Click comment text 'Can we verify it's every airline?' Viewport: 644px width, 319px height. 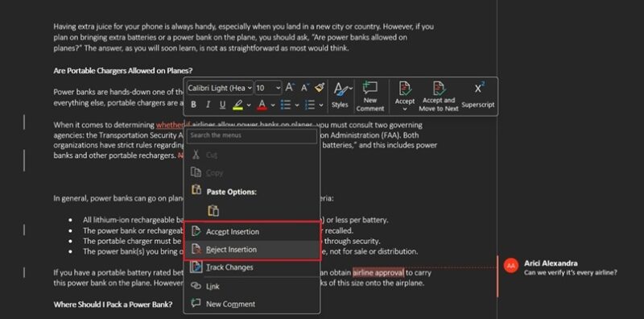[571, 272]
